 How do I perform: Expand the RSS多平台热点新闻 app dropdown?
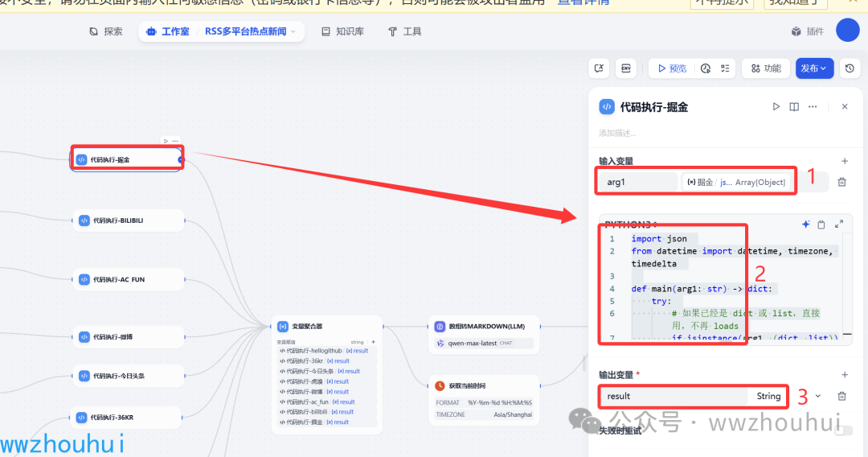250,31
